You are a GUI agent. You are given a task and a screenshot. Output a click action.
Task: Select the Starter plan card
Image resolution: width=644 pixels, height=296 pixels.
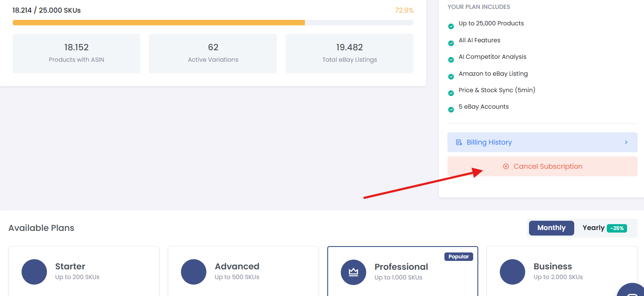[x=84, y=271]
